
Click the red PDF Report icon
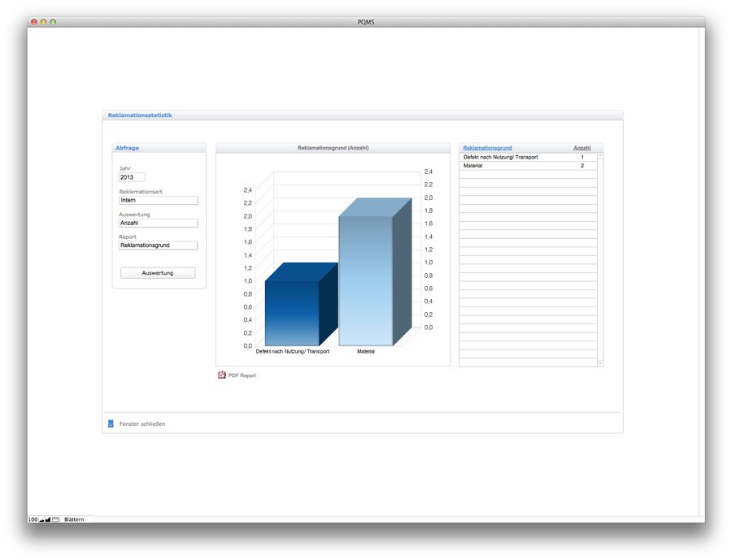click(222, 375)
